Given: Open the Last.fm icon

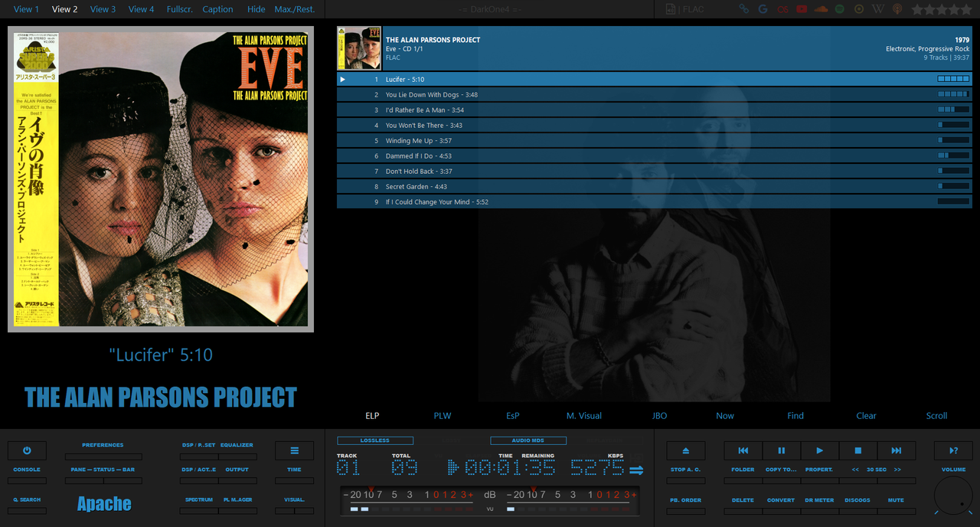Looking at the screenshot, I should [x=782, y=9].
